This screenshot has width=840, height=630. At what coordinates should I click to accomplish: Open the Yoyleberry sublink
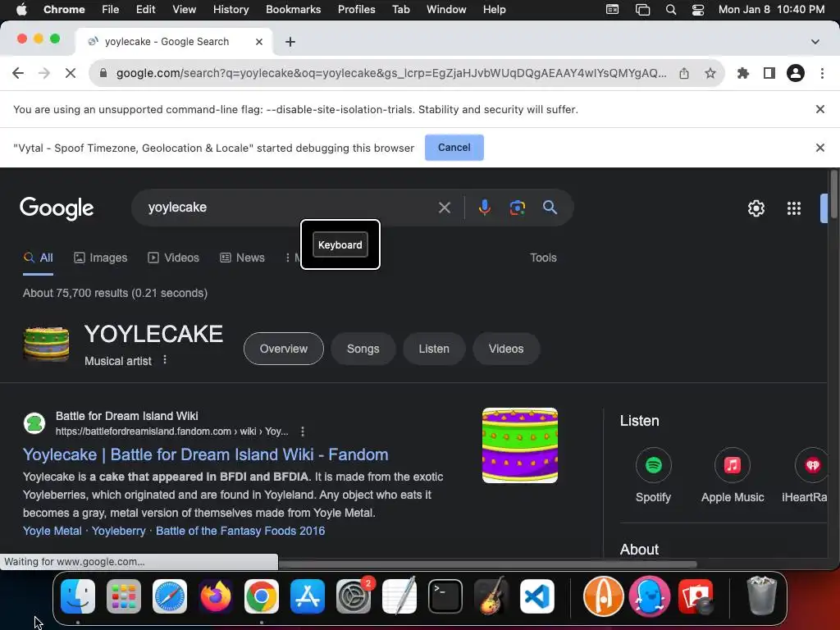(118, 531)
